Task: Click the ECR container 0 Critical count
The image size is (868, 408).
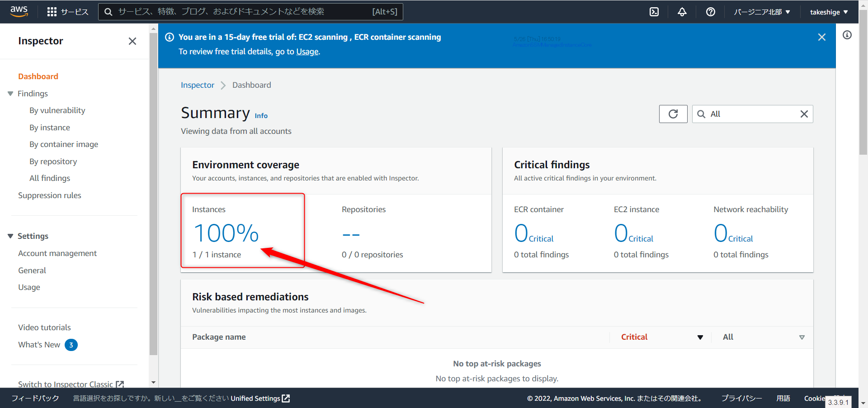Action: pyautogui.click(x=533, y=233)
